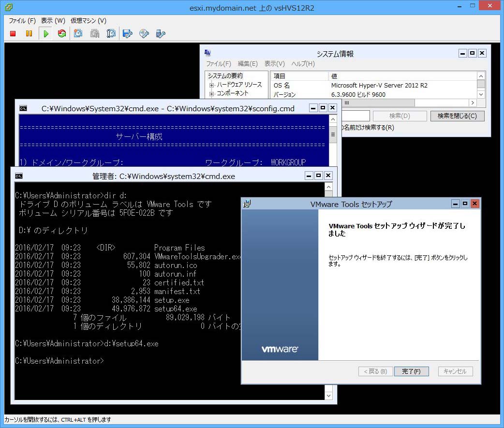Viewport: 504px width, 428px height.
Task: Click the 項目 column header
Action: 299,76
